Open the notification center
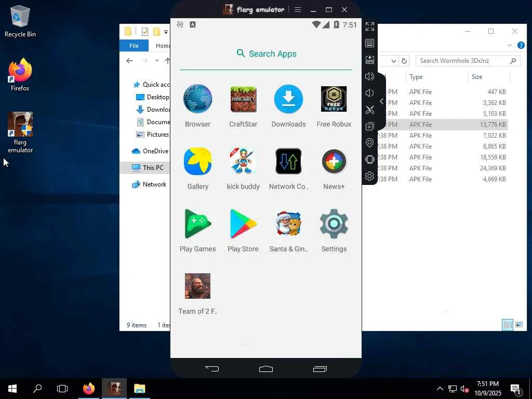Viewport: 532px width, 399px height. tap(516, 389)
